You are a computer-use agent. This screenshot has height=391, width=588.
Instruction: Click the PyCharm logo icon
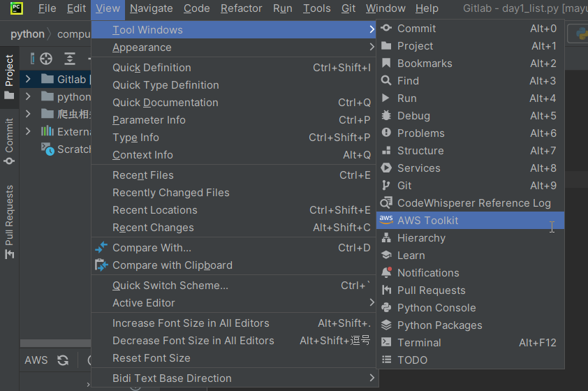16,8
